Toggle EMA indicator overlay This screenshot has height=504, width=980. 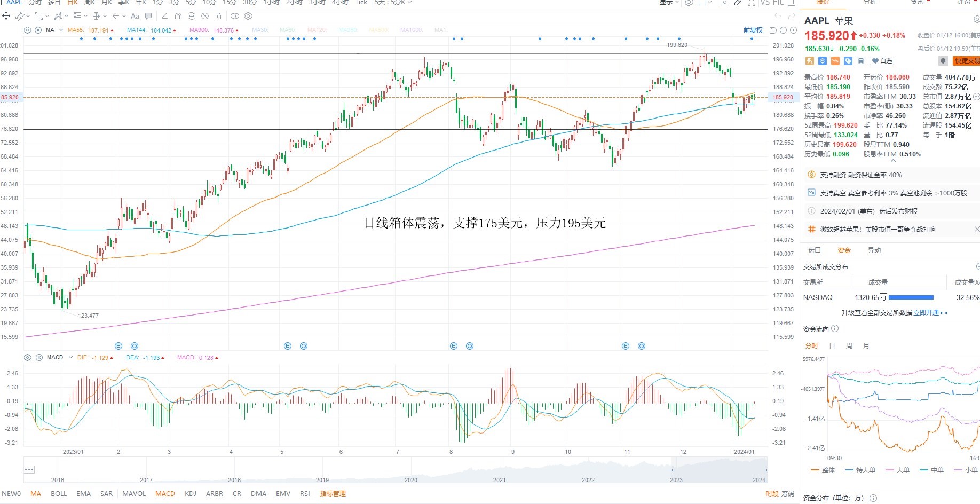pyautogui.click(x=83, y=494)
